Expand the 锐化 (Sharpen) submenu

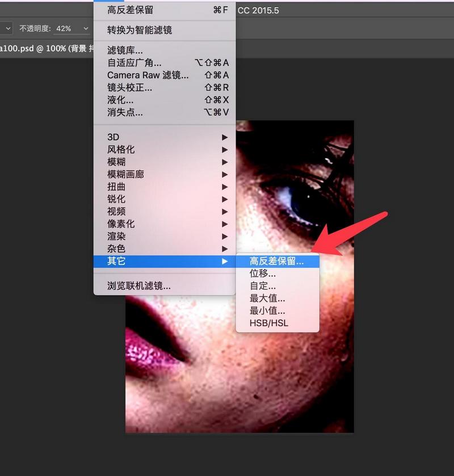pyautogui.click(x=113, y=199)
